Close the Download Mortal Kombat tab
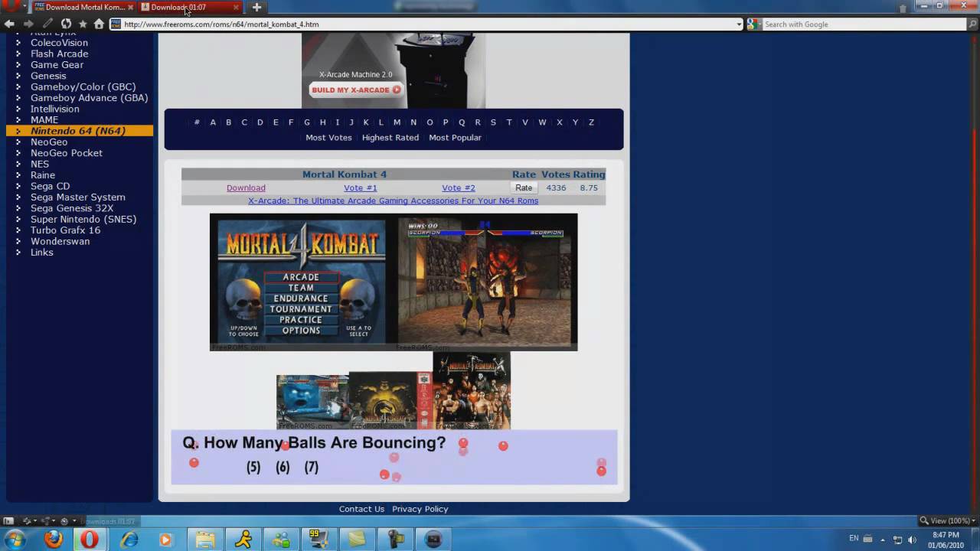The width and height of the screenshot is (980, 551). pyautogui.click(x=130, y=7)
